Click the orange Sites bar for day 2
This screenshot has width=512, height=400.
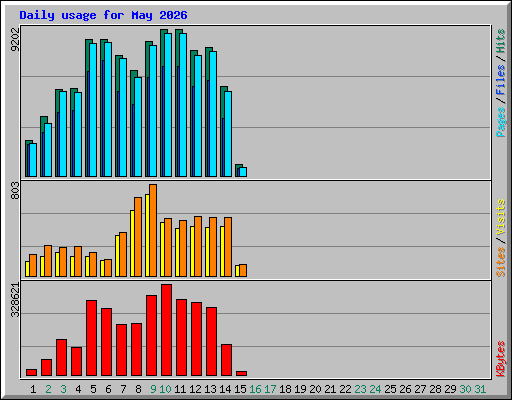click(x=48, y=261)
